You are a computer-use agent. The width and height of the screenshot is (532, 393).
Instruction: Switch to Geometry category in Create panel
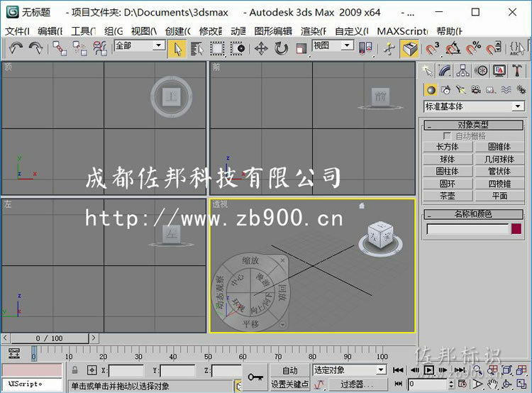tap(431, 90)
